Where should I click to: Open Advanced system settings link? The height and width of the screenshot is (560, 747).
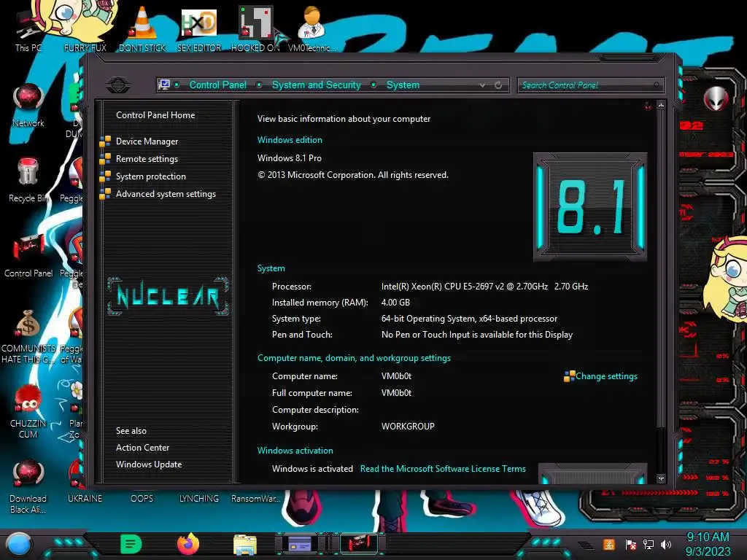pos(166,194)
